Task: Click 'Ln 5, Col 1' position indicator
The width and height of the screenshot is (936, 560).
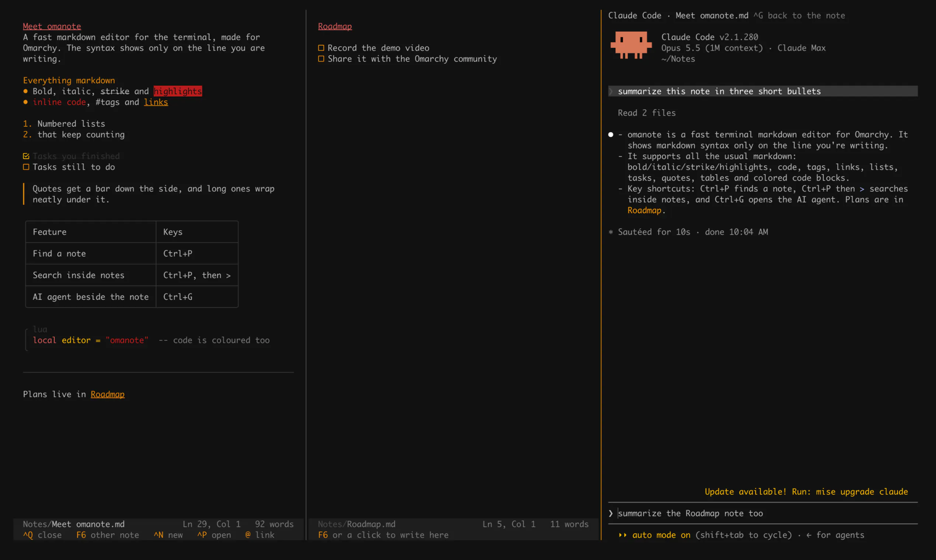Action: (509, 524)
